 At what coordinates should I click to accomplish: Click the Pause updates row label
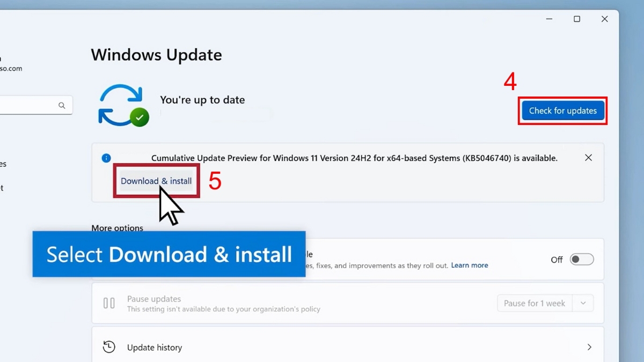tap(154, 299)
